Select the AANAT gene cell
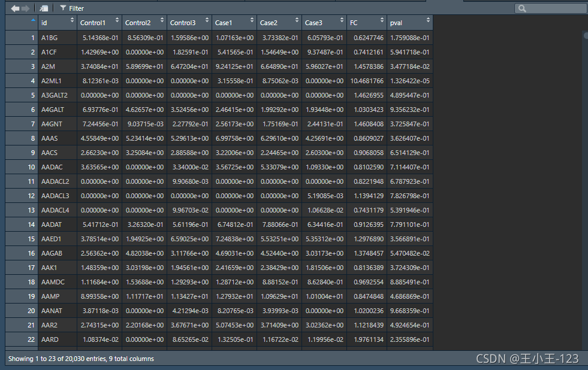Image resolution: width=588 pixels, height=370 pixels. 58,311
